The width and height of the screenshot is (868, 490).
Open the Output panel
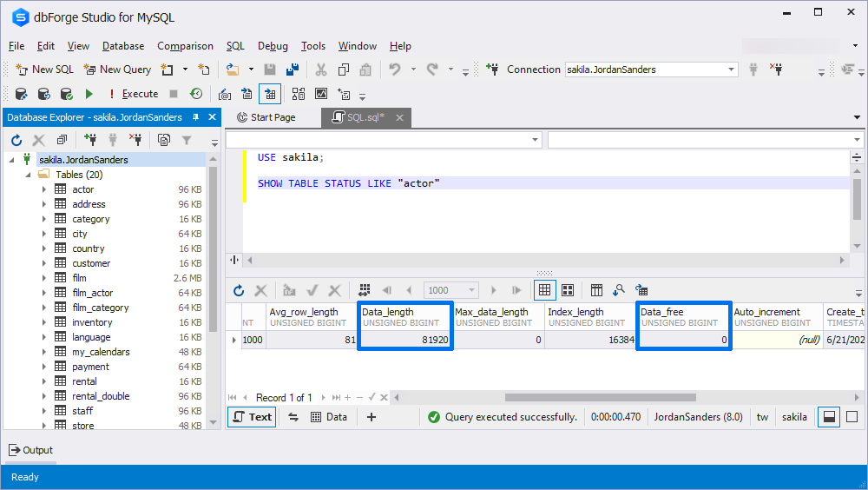[x=31, y=450]
